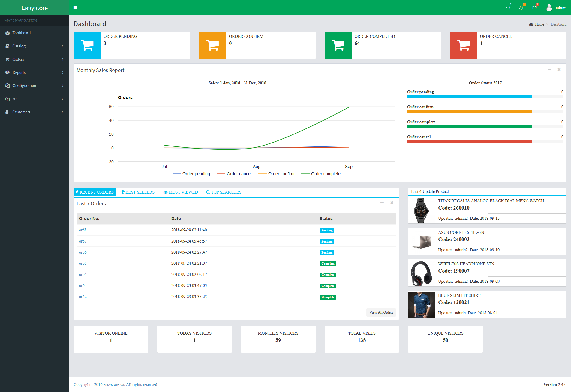Toggle the sidebar with the hamburger icon
The height and width of the screenshot is (392, 571).
tap(75, 8)
